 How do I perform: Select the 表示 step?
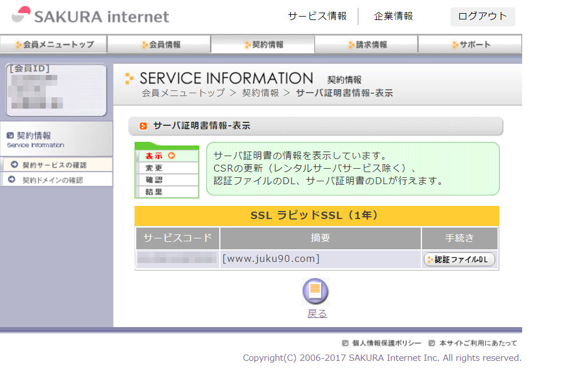(168, 156)
